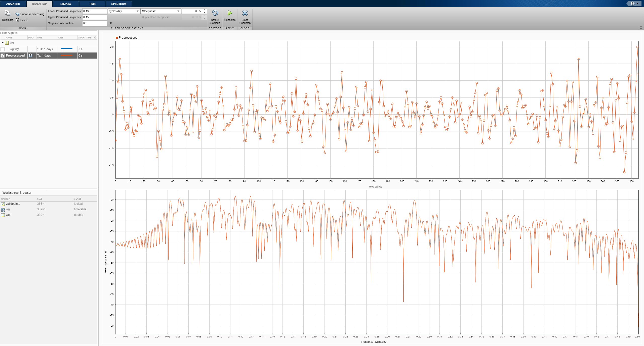Collapse the wg signal tree node

coord(3,43)
